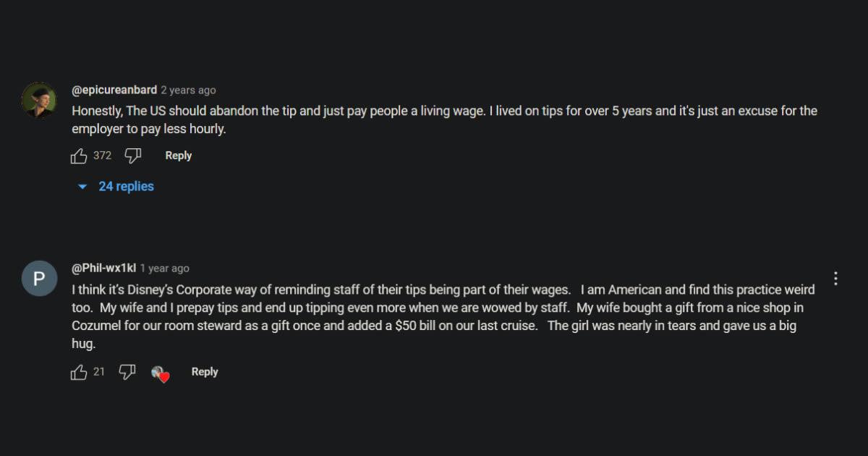This screenshot has width=868, height=456.
Task: Dislike the comment by @epicureanbard
Action: [132, 156]
